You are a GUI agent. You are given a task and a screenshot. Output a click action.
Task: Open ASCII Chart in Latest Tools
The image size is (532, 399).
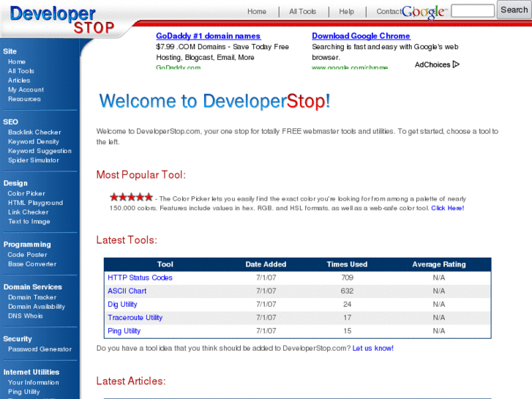coord(127,291)
